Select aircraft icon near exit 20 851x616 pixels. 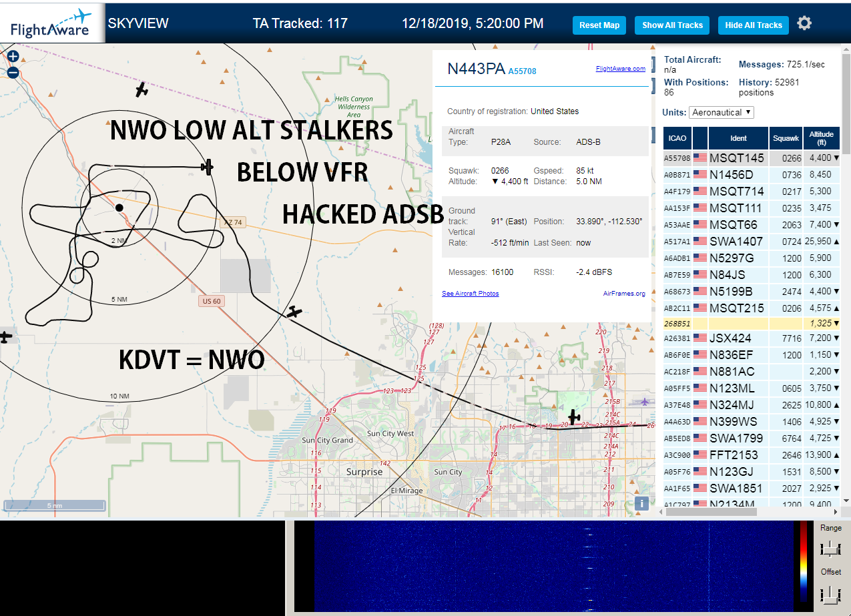(574, 417)
